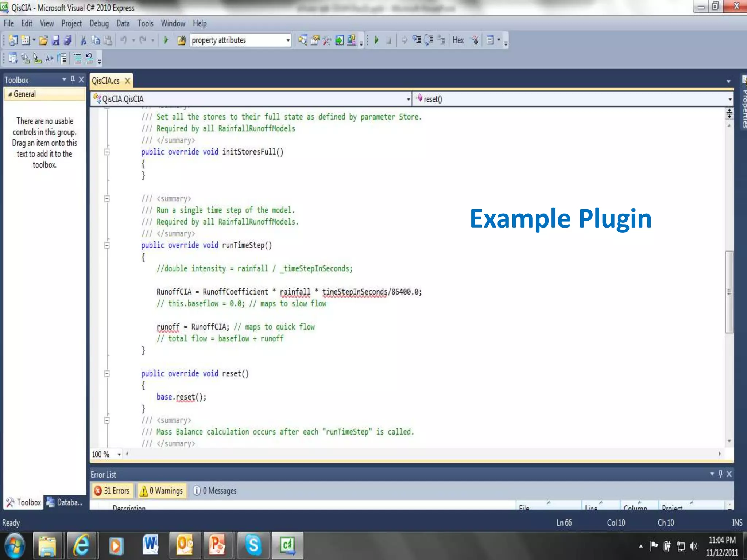Click the Undo arrow icon
This screenshot has width=747, height=560.
pos(124,40)
